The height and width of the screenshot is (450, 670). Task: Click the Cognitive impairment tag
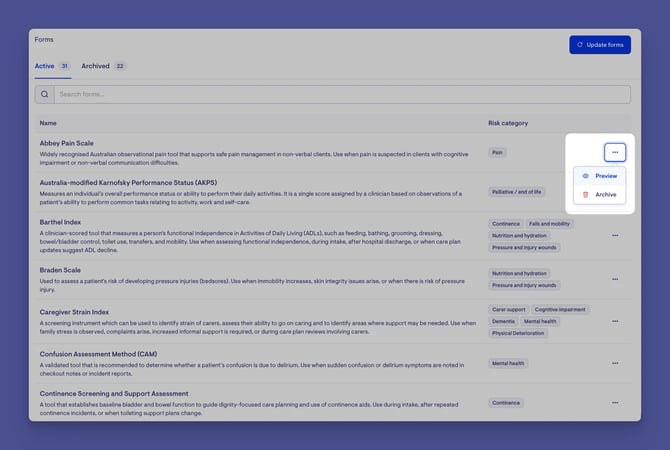[560, 309]
